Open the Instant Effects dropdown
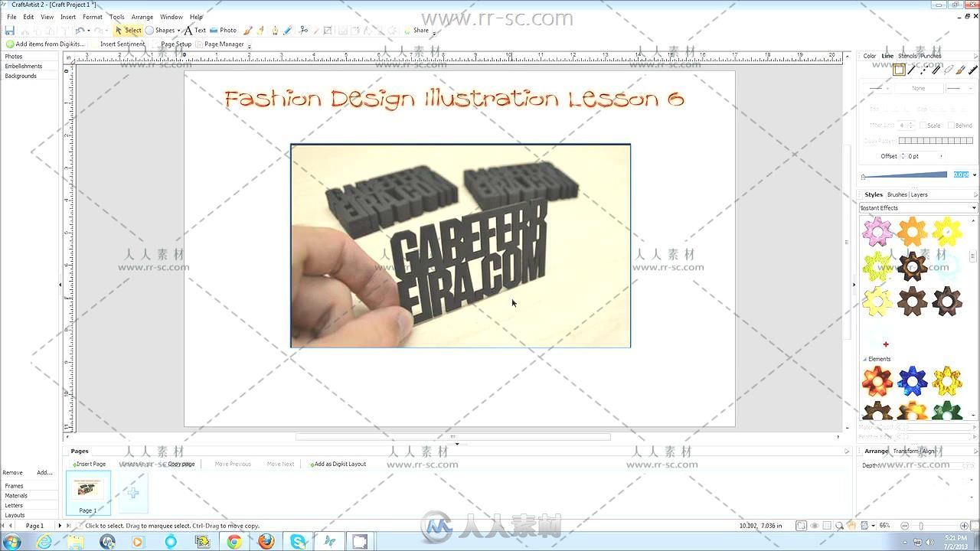 tap(918, 208)
